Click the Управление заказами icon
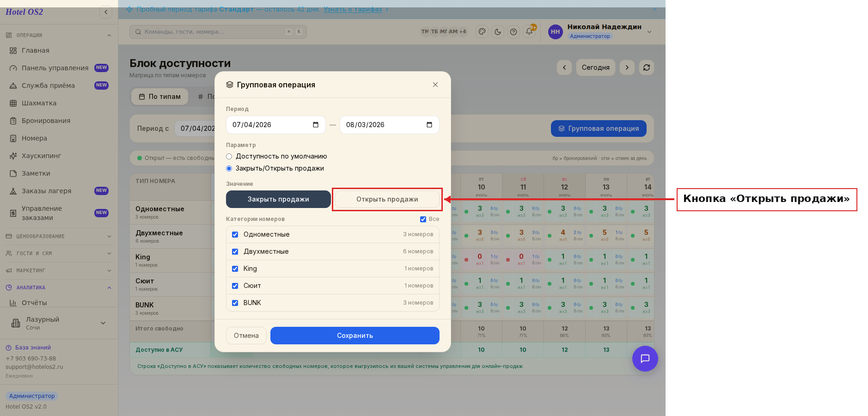Viewport: 868px width, 416px height. click(x=13, y=213)
